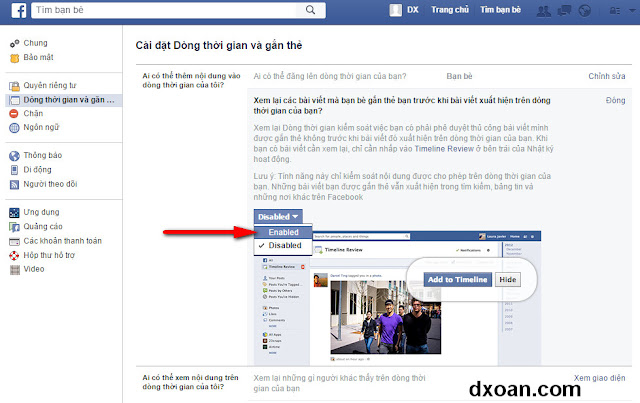Viewport: 640px width, 403px height.
Task: Click the lock icon beside Quyền riêng tư
Action: [14, 86]
